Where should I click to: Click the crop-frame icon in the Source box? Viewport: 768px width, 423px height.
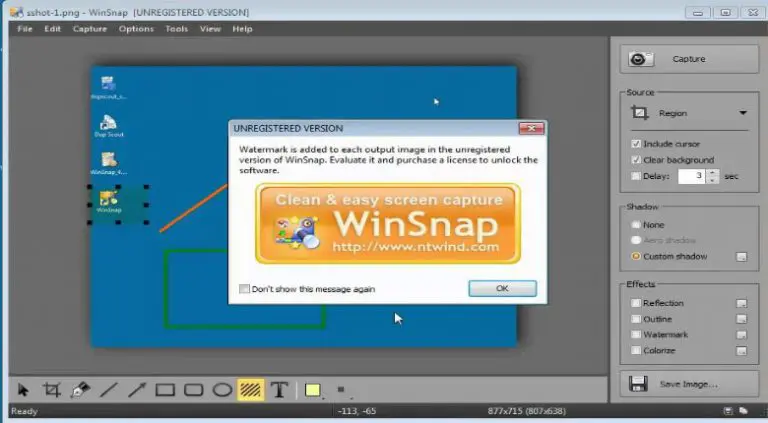639,113
